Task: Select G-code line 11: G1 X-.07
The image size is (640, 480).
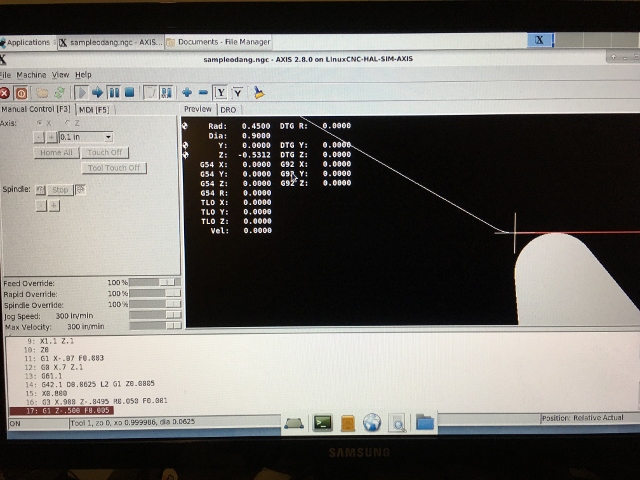Action: click(64, 358)
